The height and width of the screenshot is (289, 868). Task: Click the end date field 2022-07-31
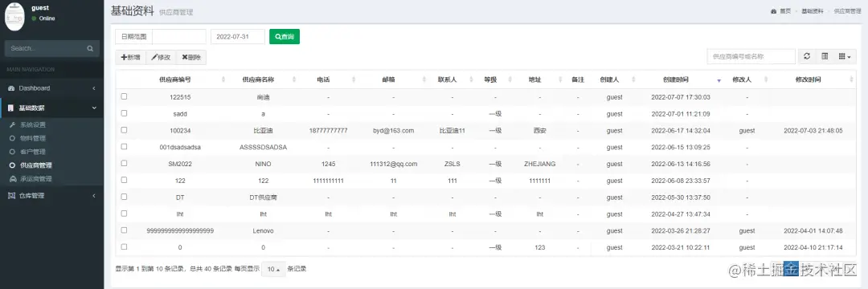coord(238,36)
